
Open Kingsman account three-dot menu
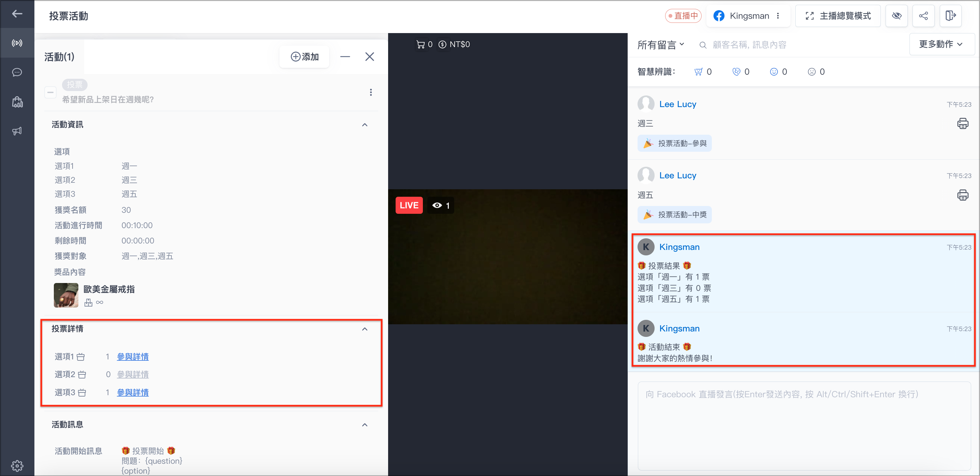(778, 16)
